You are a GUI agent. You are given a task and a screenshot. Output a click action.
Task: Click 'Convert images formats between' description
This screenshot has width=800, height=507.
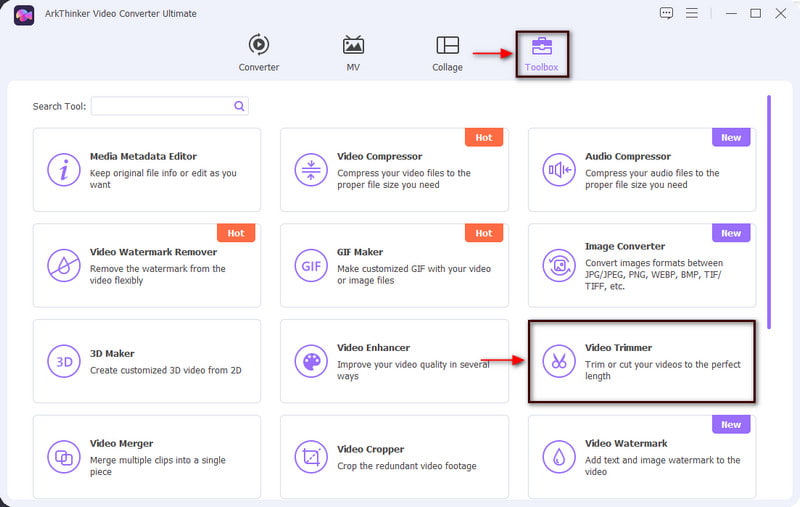(x=654, y=274)
